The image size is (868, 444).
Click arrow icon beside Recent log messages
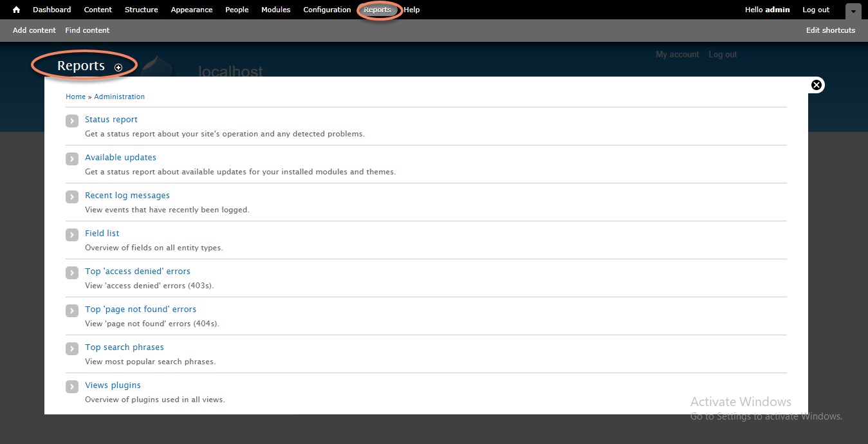(x=72, y=197)
